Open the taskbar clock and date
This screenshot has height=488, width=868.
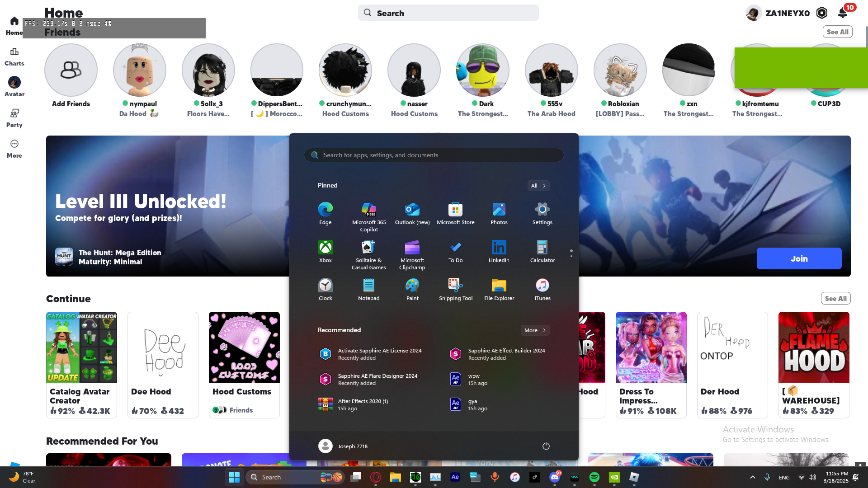click(x=836, y=477)
